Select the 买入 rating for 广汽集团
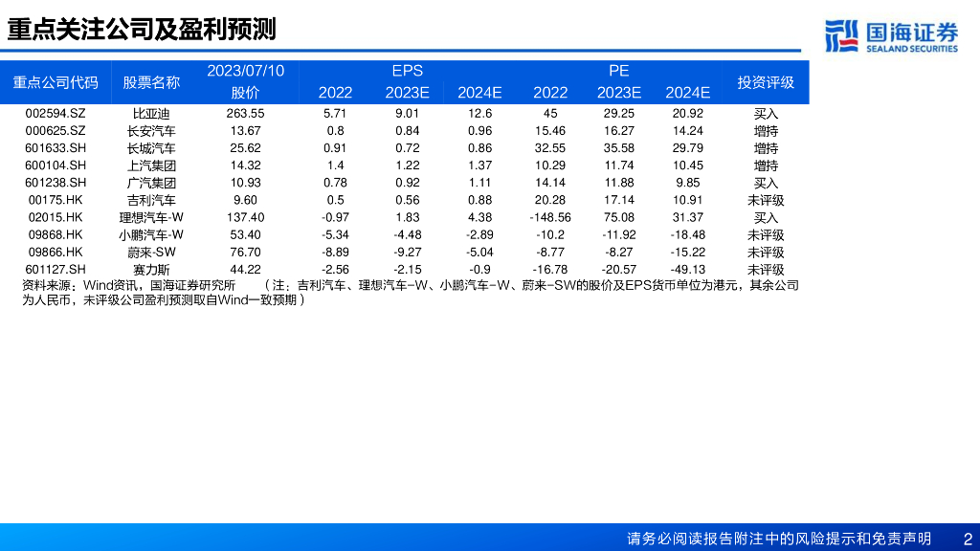This screenshot has height=551, width=980. (766, 183)
